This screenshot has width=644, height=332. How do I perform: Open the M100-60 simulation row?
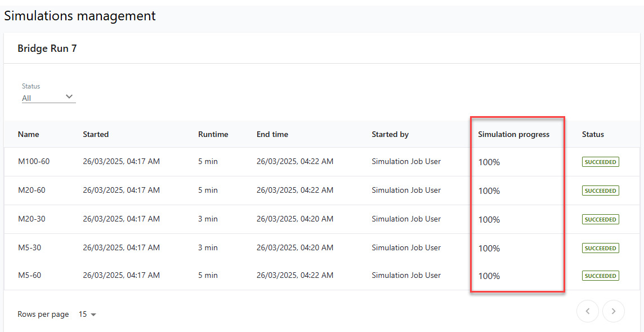pos(34,162)
